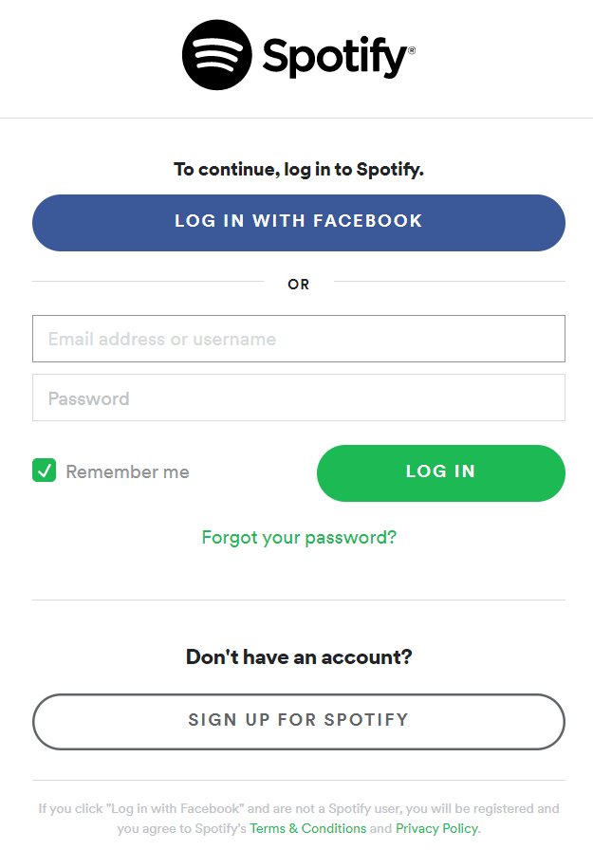The image size is (593, 868).
Task: Log in with Facebook
Action: (299, 222)
